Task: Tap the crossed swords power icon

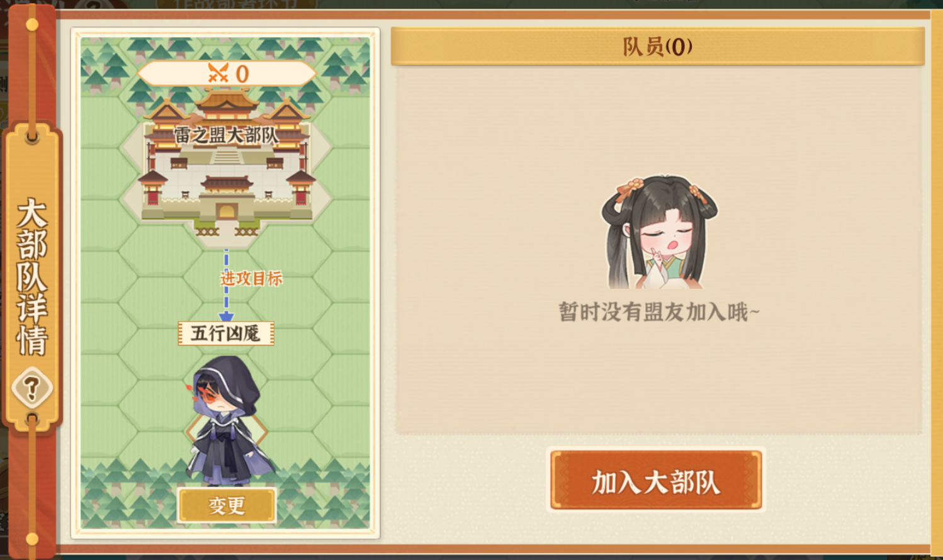Action: click(218, 74)
